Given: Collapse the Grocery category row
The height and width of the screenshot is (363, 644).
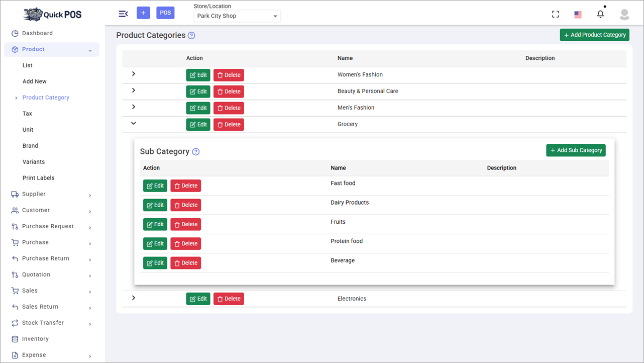Looking at the screenshot, I should 133,123.
